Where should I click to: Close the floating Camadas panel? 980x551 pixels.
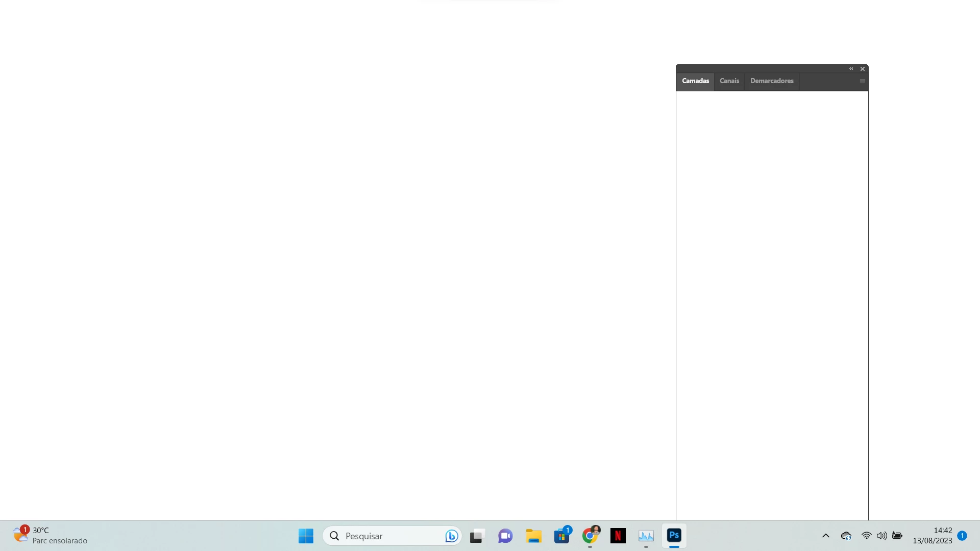863,69
